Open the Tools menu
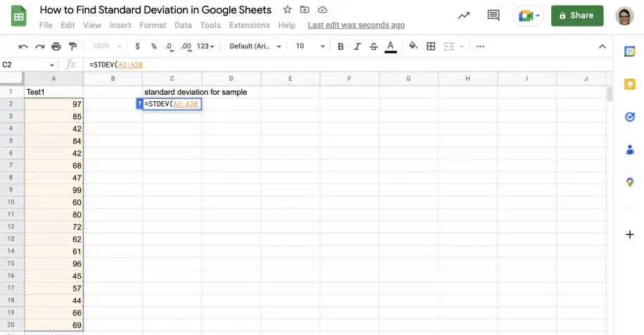The width and height of the screenshot is (644, 335). point(210,25)
